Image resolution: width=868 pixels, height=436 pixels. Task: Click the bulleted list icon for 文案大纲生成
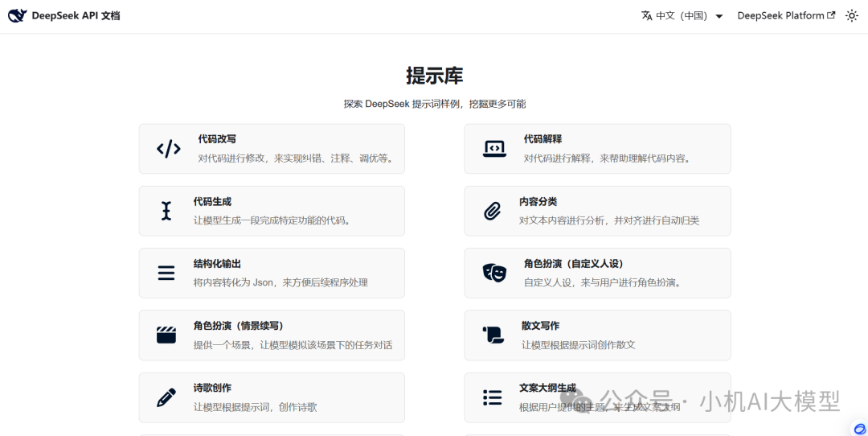click(492, 397)
